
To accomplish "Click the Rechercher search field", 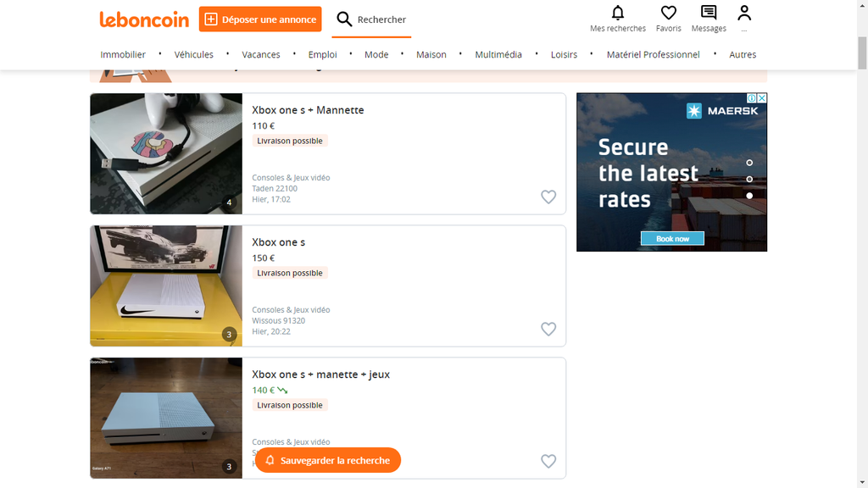I will pyautogui.click(x=371, y=19).
